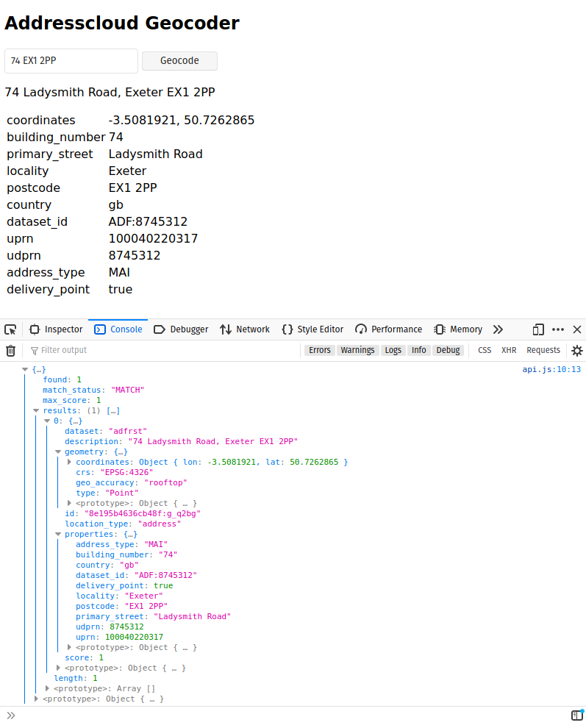Toggle the CSS filter
Image resolution: width=586 pixels, height=728 pixels.
tap(485, 350)
